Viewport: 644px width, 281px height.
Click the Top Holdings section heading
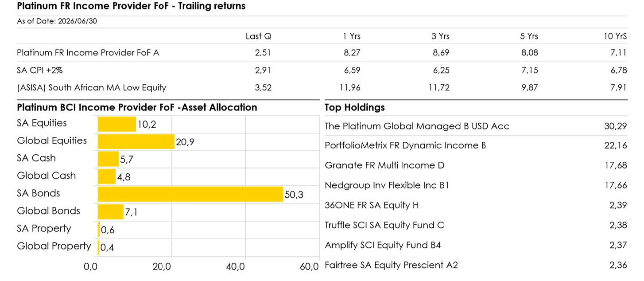pos(355,107)
